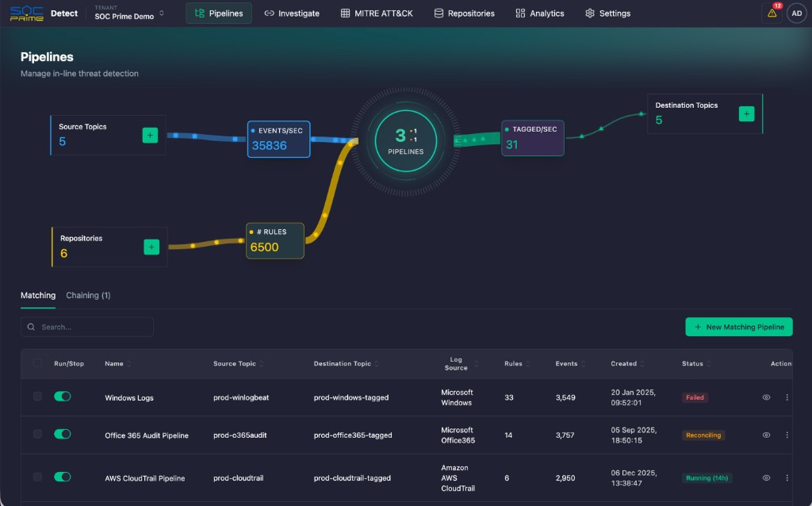Click the MITRE ATT&CK grid icon
Image resolution: width=812 pixels, height=506 pixels.
pos(345,13)
